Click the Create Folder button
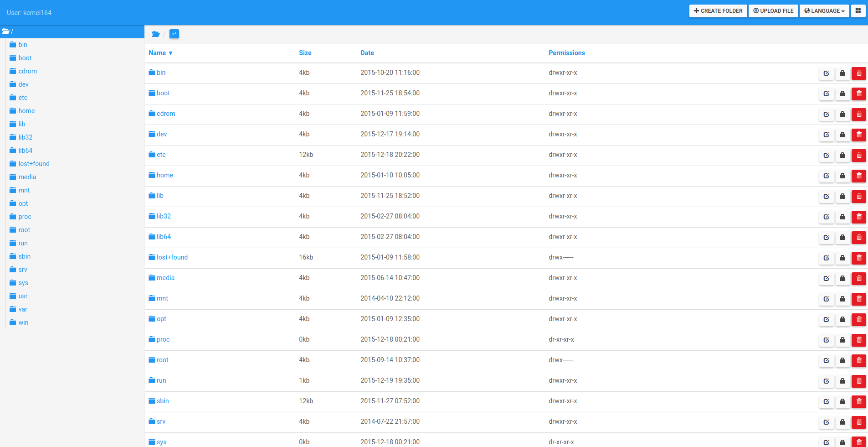The height and width of the screenshot is (447, 868). 718,10
